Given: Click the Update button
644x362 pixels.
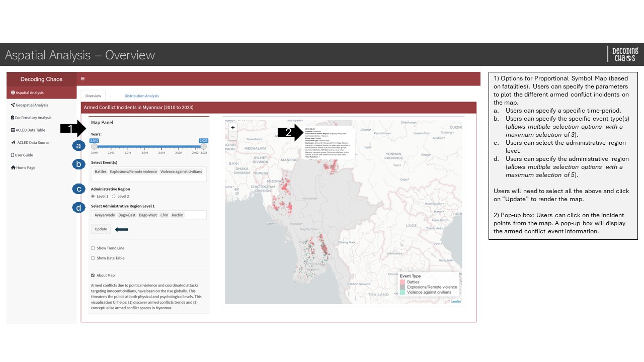Looking at the screenshot, I should click(x=101, y=229).
